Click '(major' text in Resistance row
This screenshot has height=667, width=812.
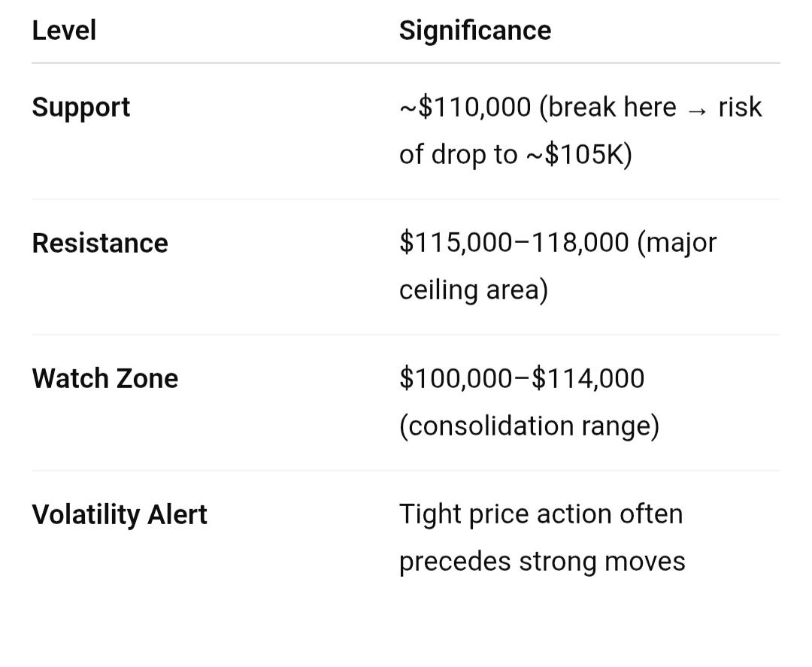pos(677,243)
